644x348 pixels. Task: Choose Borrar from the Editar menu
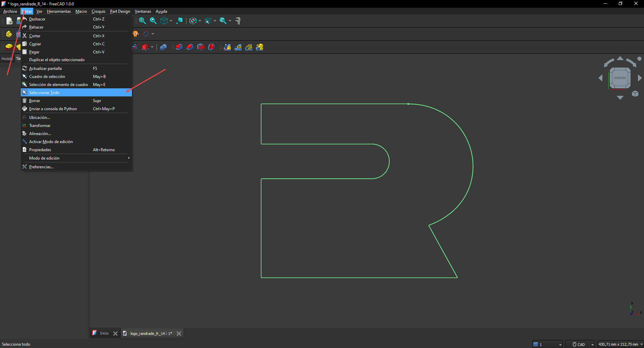(76, 101)
